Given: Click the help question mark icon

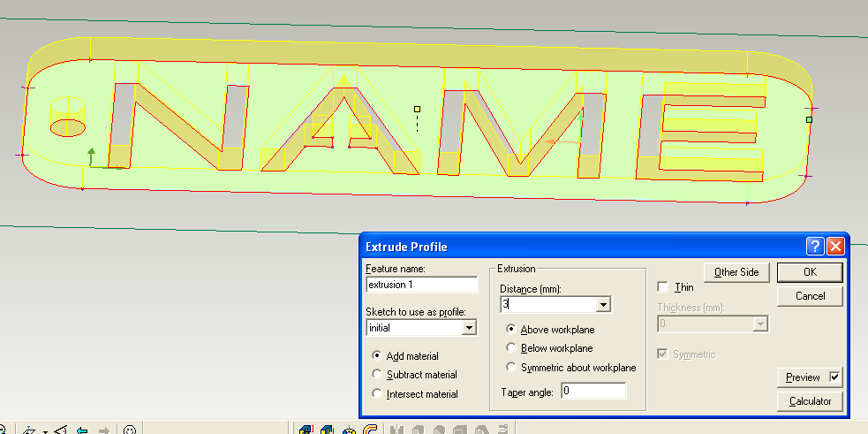Looking at the screenshot, I should pos(815,246).
